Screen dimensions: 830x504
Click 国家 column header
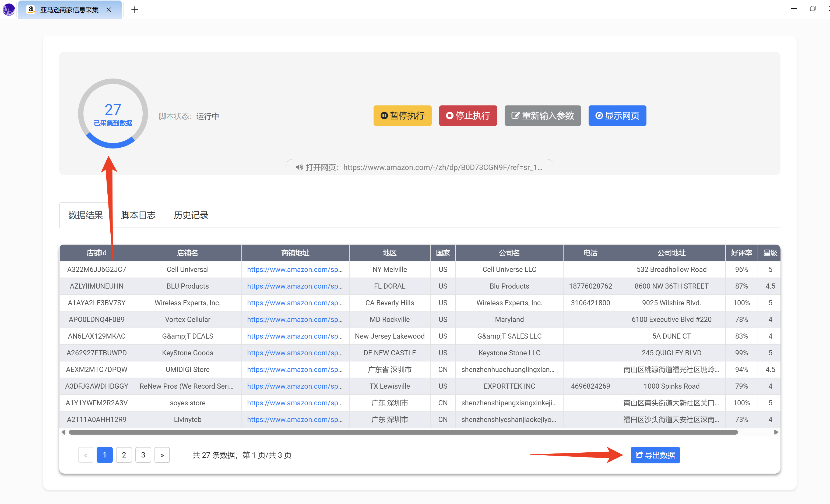tap(443, 253)
